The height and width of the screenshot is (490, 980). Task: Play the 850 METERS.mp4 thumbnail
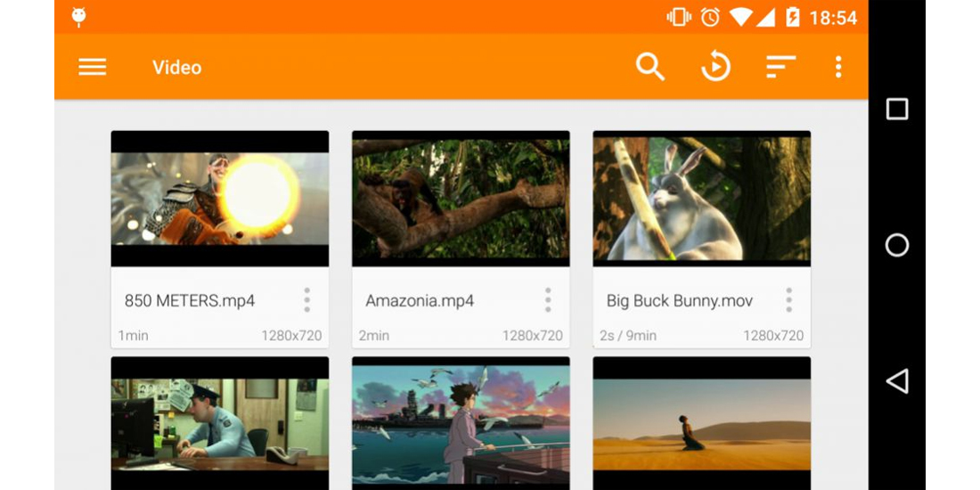[x=220, y=199]
